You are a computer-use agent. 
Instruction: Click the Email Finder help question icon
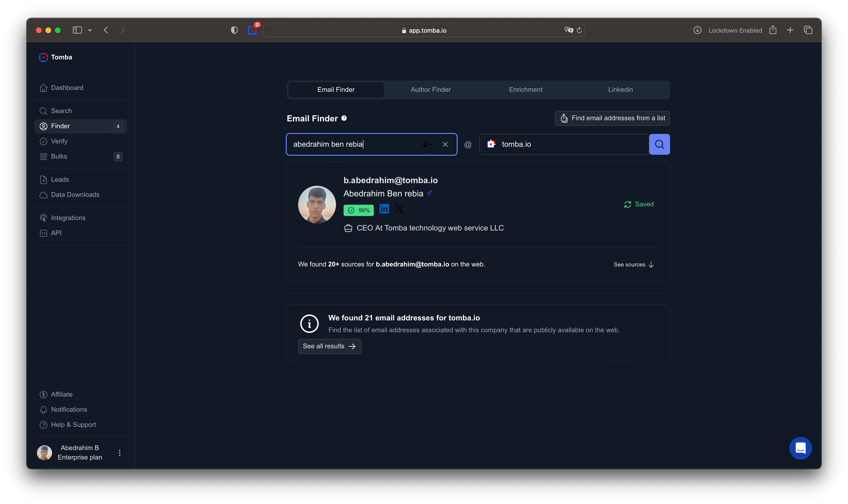(344, 118)
